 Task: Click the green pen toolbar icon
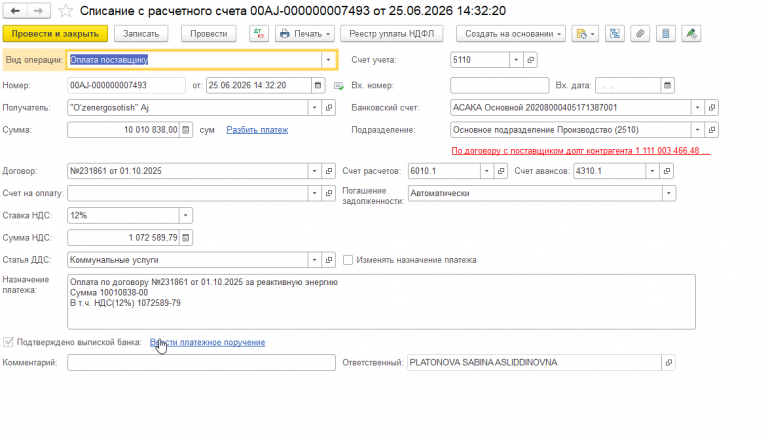coord(691,34)
